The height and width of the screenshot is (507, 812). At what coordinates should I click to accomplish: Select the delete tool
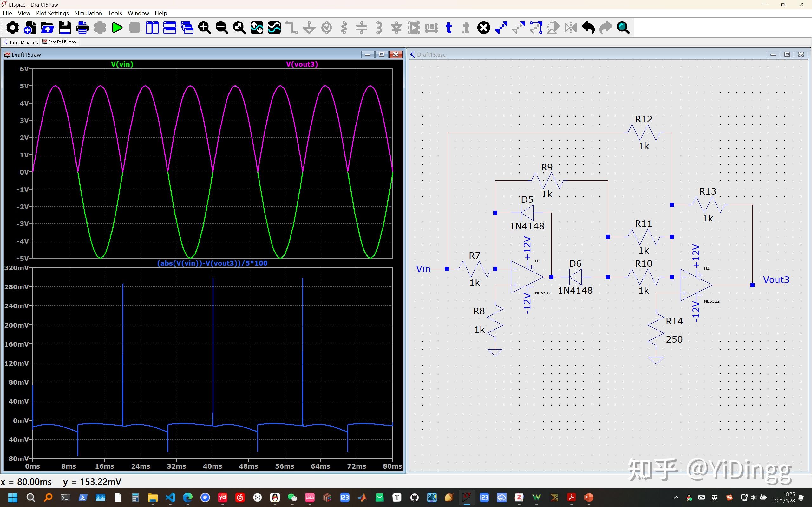[483, 28]
